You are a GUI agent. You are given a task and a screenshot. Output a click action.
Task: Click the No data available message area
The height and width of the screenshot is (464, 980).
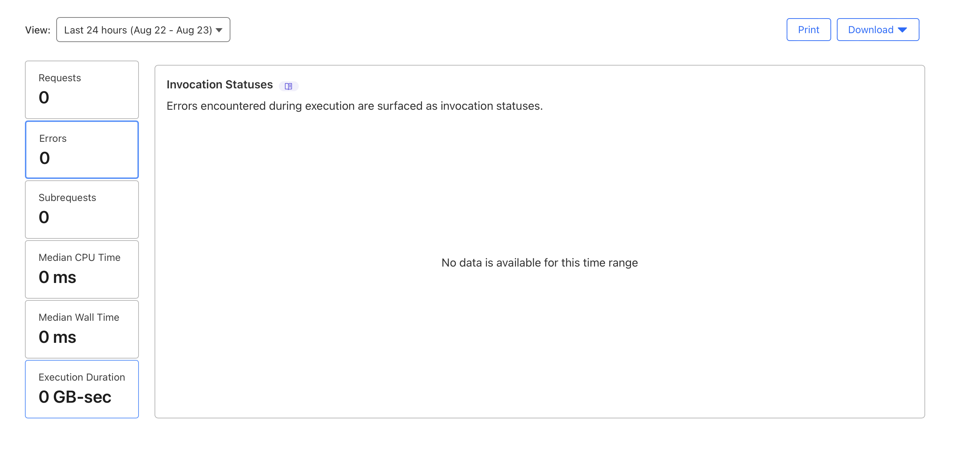[539, 262]
